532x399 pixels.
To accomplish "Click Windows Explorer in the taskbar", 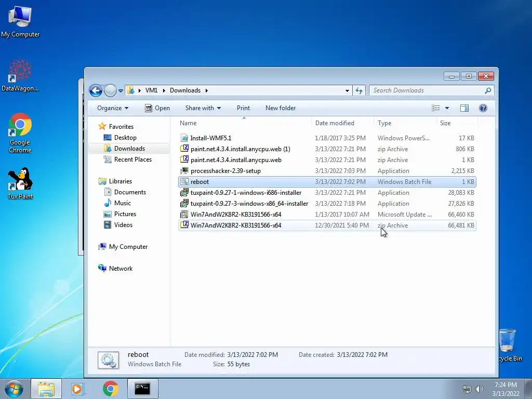I will coord(46,389).
